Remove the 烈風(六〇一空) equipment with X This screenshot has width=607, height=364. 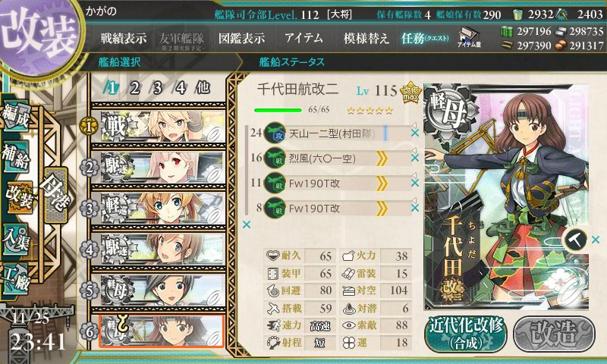[415, 158]
